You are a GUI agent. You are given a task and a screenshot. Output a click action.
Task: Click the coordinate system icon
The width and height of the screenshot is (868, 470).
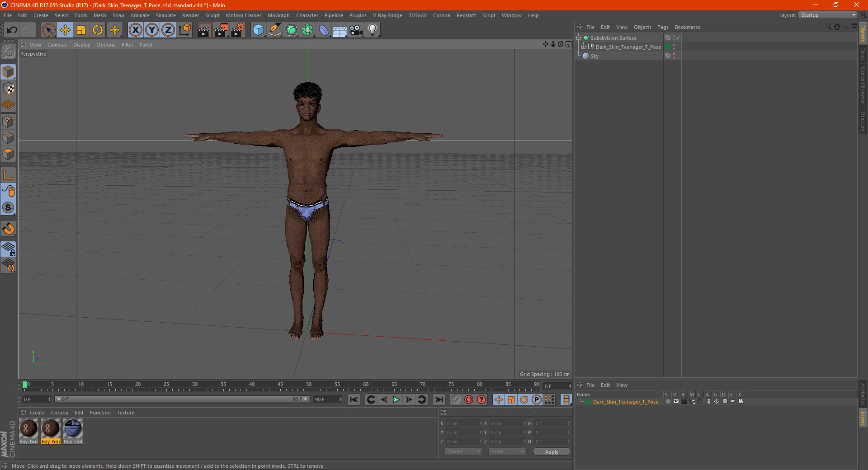(184, 30)
